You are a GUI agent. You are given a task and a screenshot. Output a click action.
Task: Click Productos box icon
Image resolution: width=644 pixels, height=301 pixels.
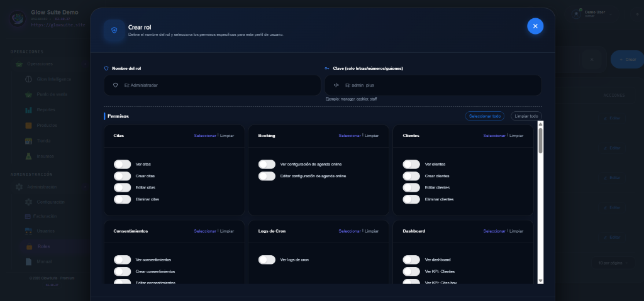coord(28,125)
